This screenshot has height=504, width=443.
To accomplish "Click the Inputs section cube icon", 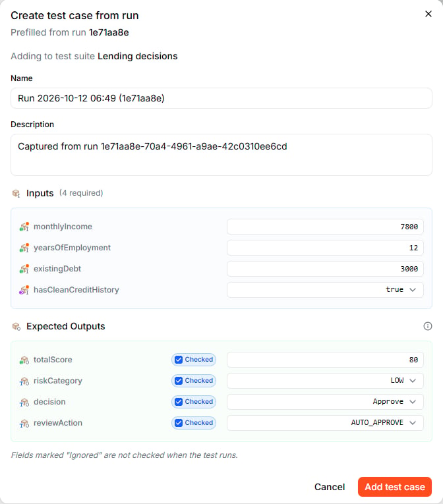I will pyautogui.click(x=16, y=193).
